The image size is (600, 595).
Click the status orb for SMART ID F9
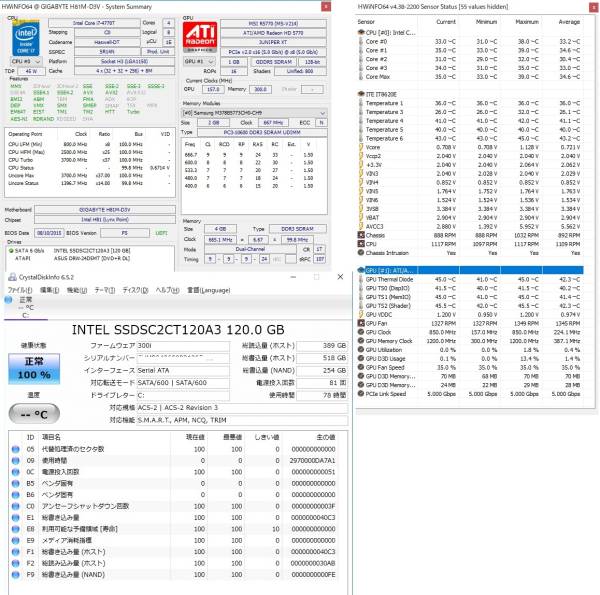(15, 575)
